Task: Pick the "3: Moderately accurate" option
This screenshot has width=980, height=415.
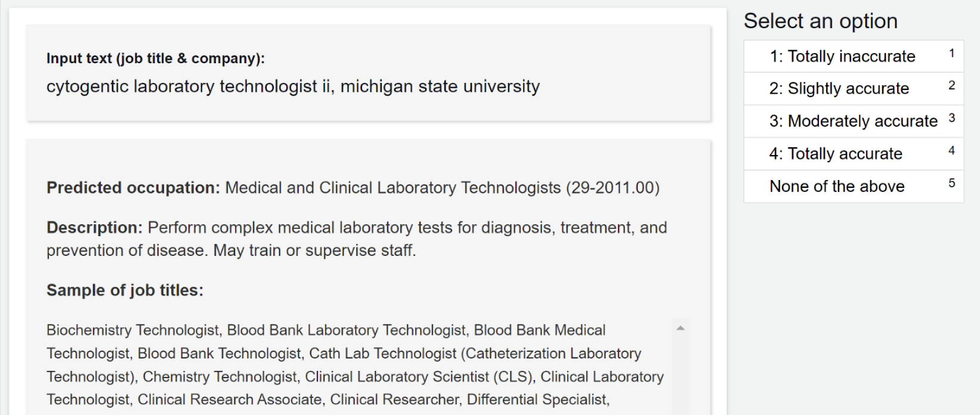Action: click(x=853, y=122)
